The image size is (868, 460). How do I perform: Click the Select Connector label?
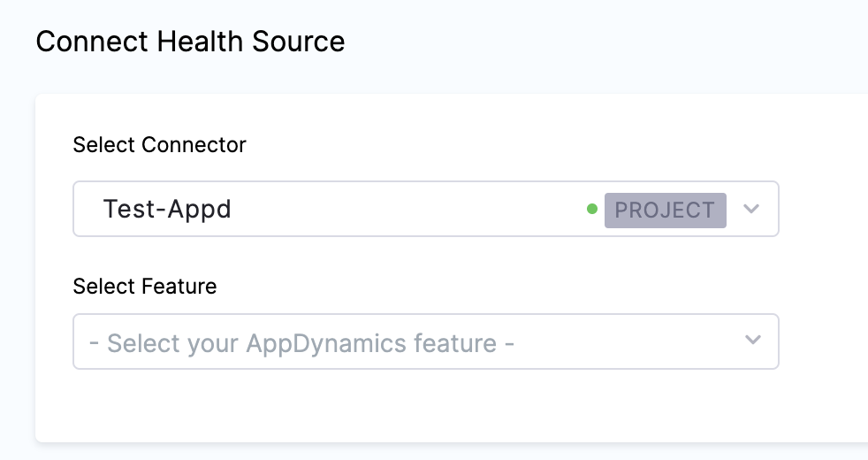click(159, 144)
